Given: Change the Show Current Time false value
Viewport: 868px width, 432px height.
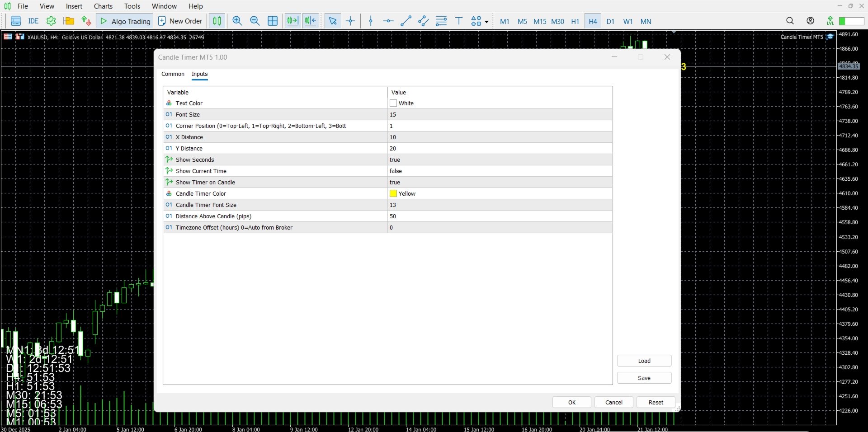Looking at the screenshot, I should tap(500, 171).
